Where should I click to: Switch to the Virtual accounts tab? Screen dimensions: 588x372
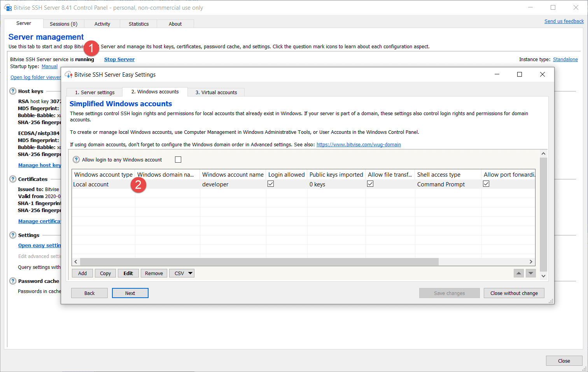[216, 92]
